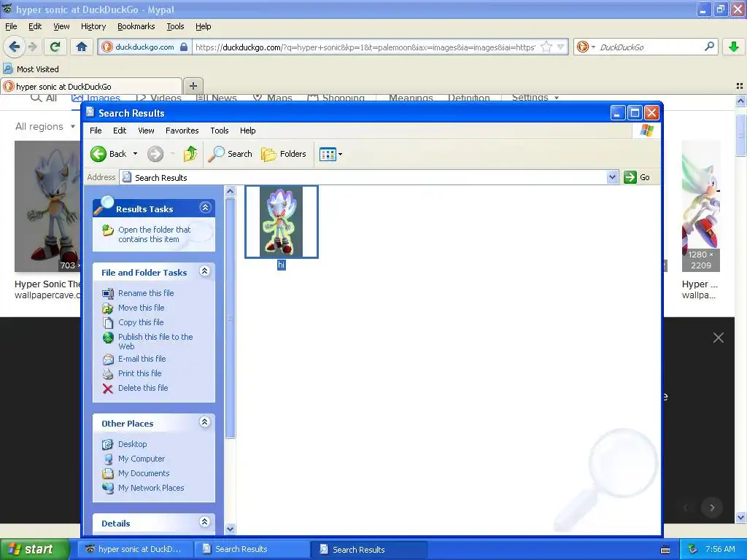Collapse the Results Tasks panel
Viewport: 747px width, 560px height.
click(x=205, y=208)
